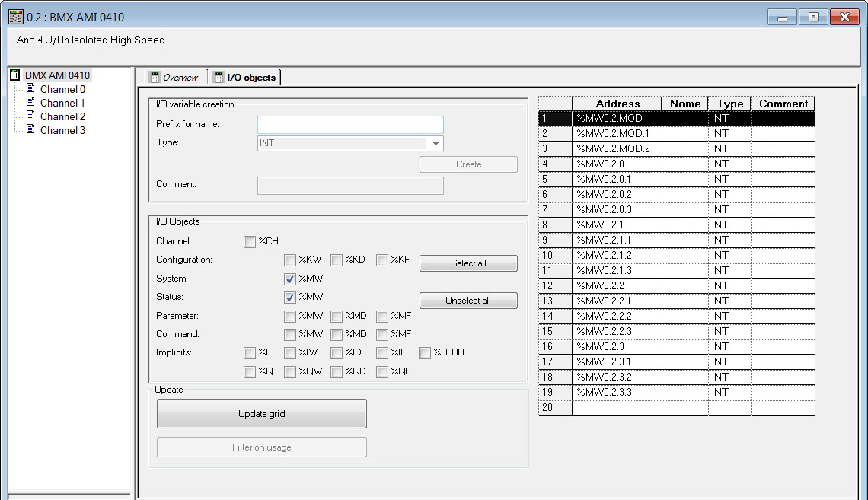This screenshot has height=500, width=868.
Task: Enable the Implicits %Q checkbox
Action: 250,371
